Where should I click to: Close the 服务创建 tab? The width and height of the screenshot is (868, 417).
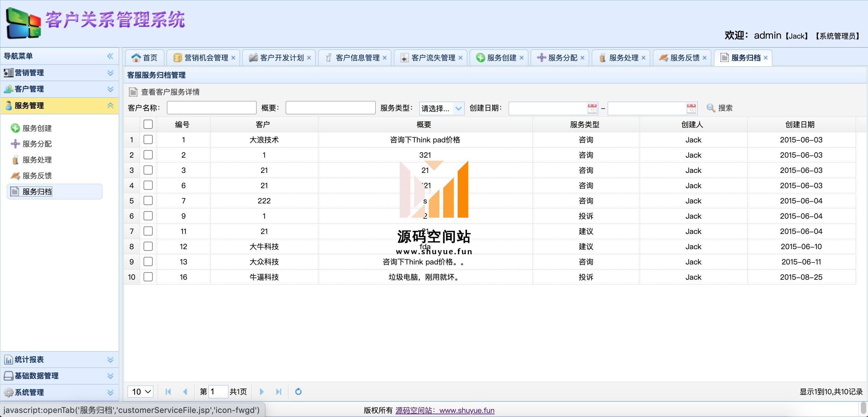(522, 58)
